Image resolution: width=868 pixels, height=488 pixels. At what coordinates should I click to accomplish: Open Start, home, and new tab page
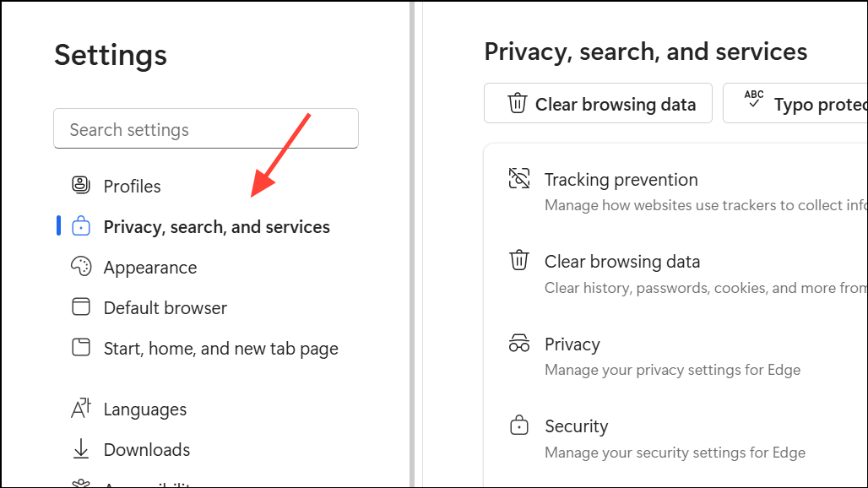pyautogui.click(x=220, y=348)
